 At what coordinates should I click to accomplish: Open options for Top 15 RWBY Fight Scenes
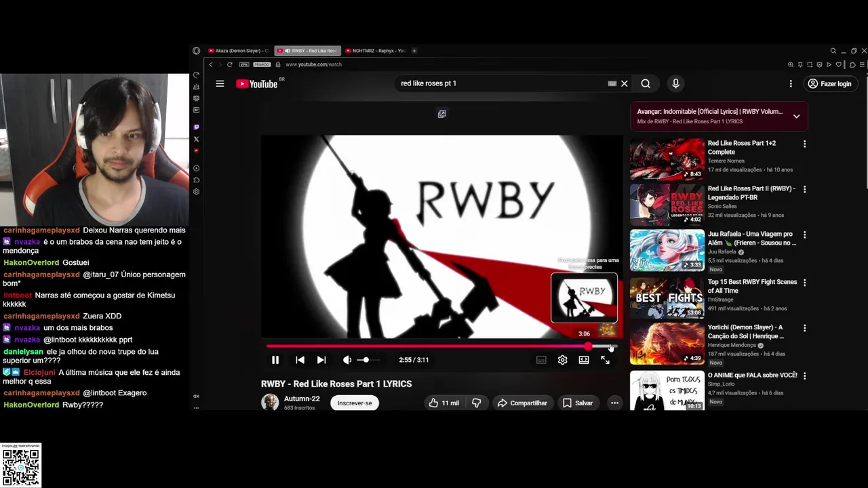(804, 283)
